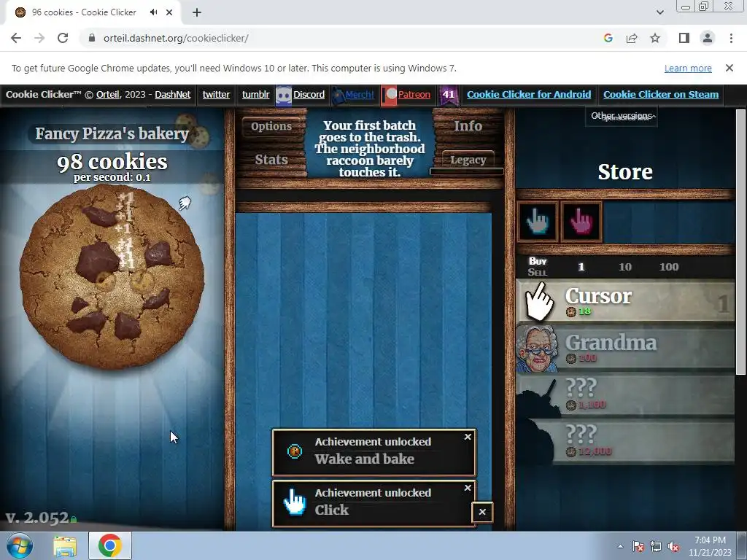This screenshot has width=747, height=560.
Task: Go back in browser history
Action: click(x=16, y=38)
